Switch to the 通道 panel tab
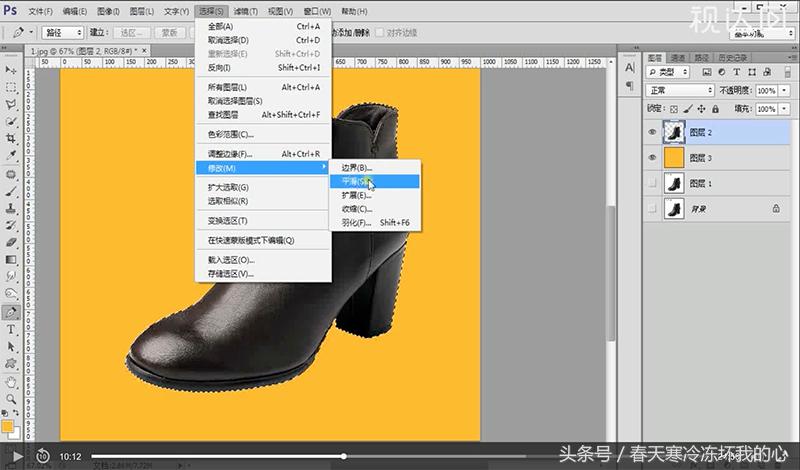800x470 pixels. tap(678, 58)
